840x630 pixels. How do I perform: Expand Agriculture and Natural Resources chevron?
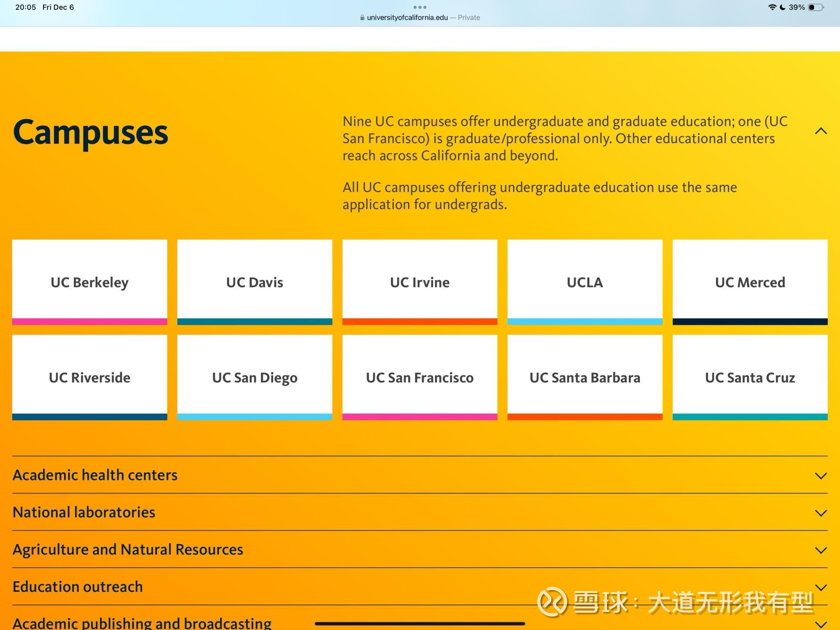coord(821,550)
